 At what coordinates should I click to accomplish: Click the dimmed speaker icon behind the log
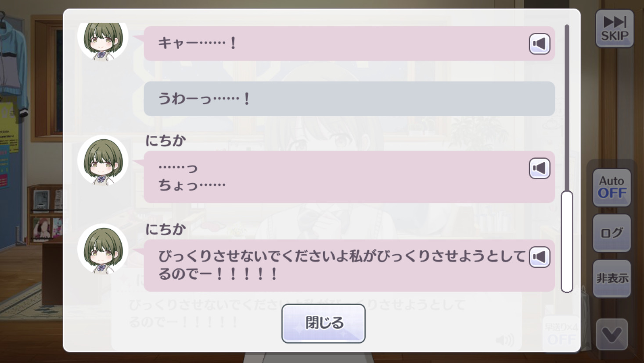click(x=505, y=340)
